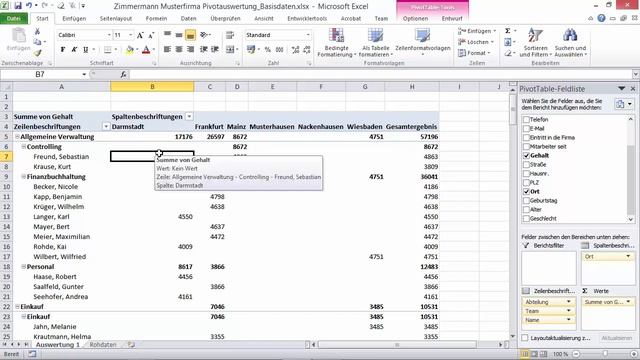Click the Save disk icon in quick access toolbar
Screen dimensions: 640x360
click(18, 6)
